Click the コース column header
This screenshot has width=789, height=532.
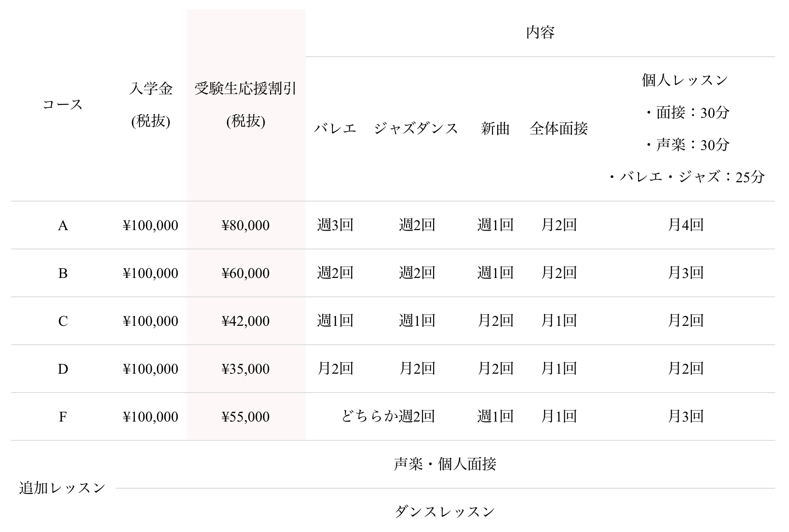(63, 104)
